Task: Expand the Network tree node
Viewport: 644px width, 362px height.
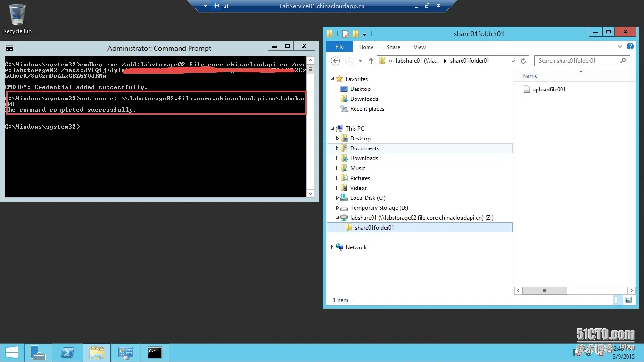Action: pos(332,247)
